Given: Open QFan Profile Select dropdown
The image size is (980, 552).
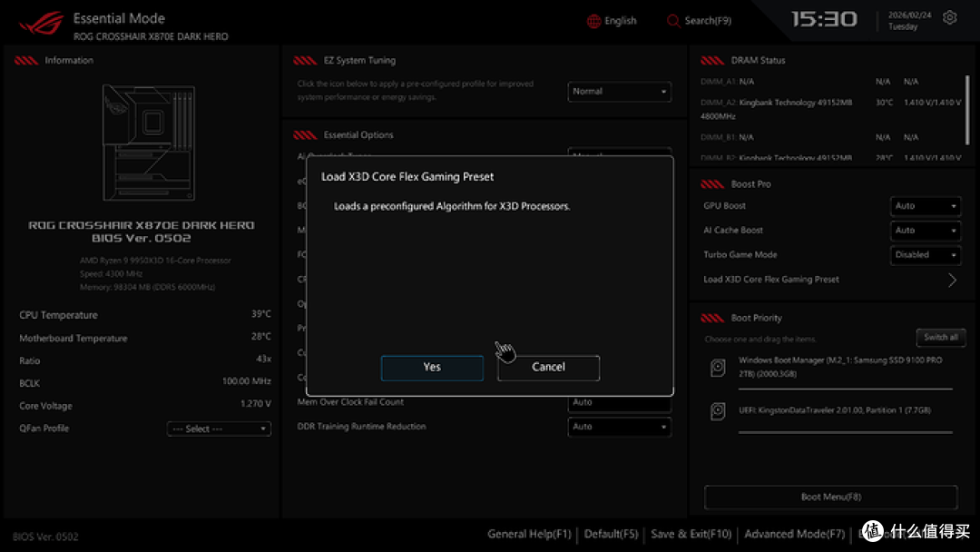Looking at the screenshot, I should pyautogui.click(x=219, y=429).
